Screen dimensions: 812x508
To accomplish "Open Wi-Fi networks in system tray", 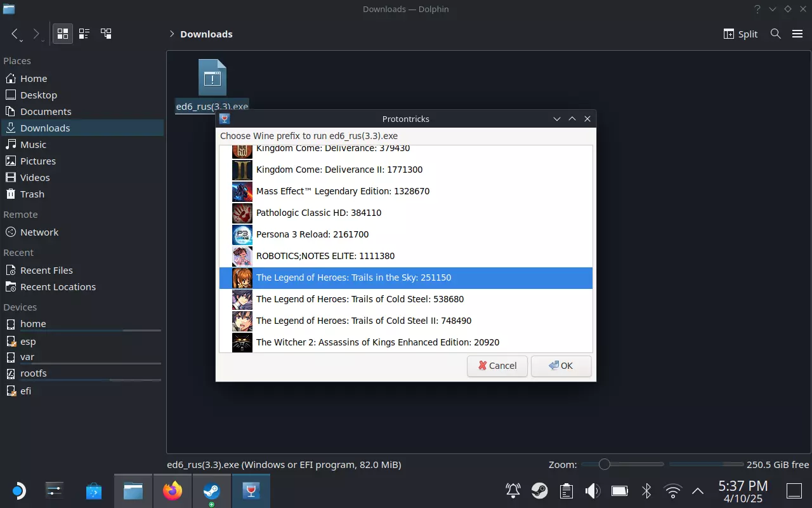I will (672, 490).
